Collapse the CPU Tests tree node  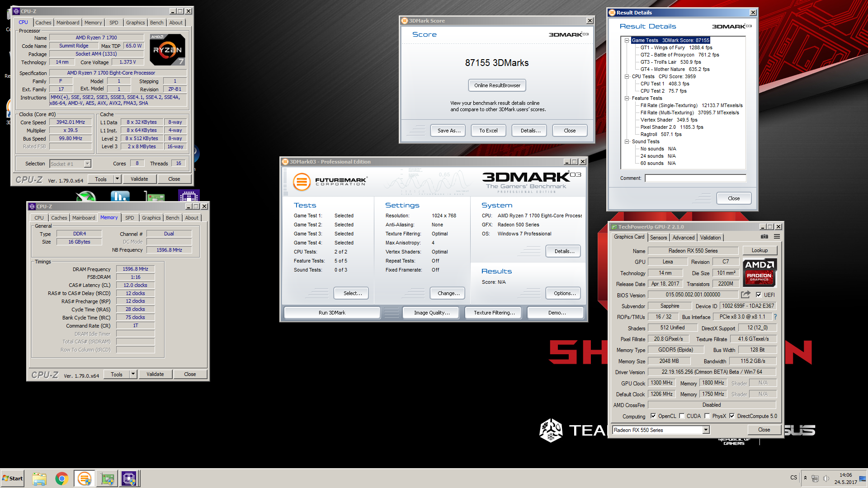tap(627, 77)
